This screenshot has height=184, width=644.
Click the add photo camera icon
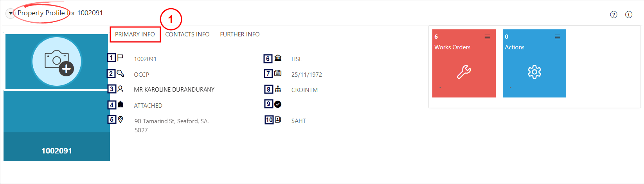pyautogui.click(x=57, y=61)
